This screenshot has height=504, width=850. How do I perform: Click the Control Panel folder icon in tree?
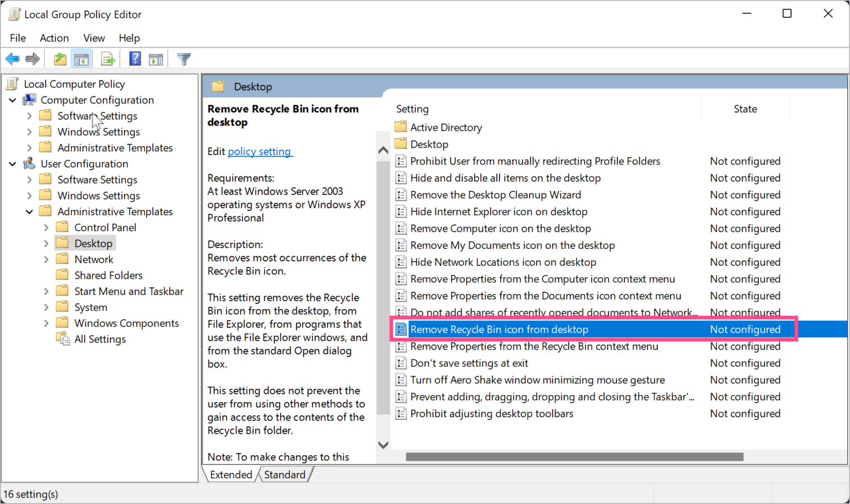pyautogui.click(x=63, y=227)
